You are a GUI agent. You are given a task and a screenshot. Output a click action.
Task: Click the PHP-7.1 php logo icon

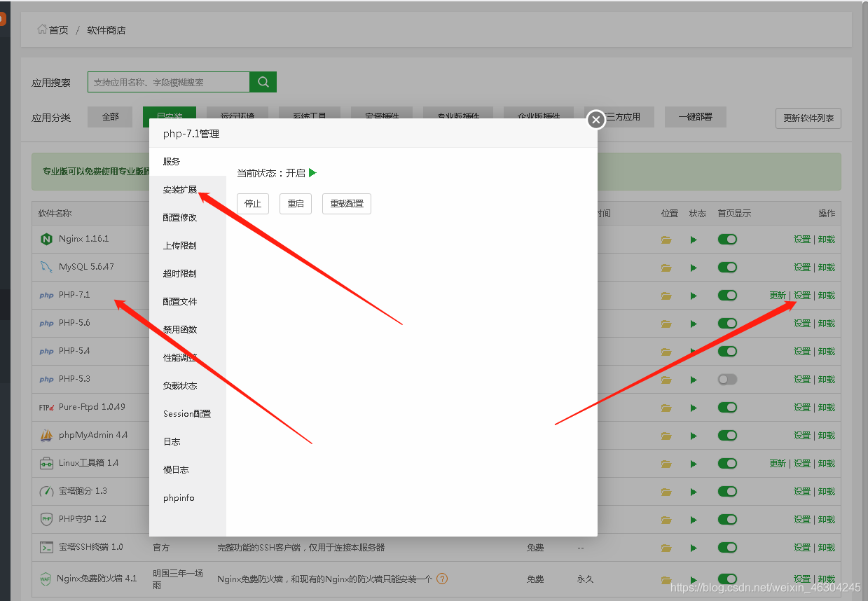click(x=46, y=296)
